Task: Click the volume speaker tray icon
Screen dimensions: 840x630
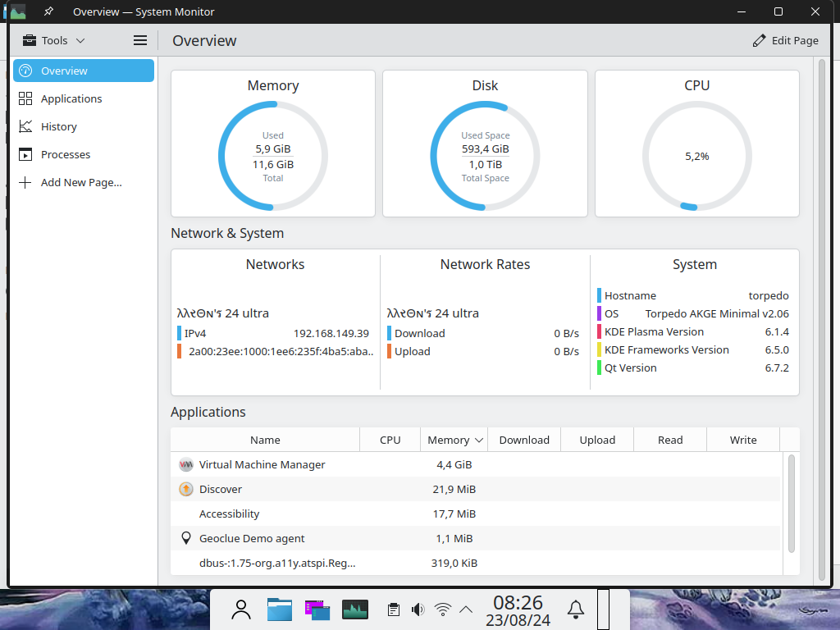Action: [x=418, y=609]
